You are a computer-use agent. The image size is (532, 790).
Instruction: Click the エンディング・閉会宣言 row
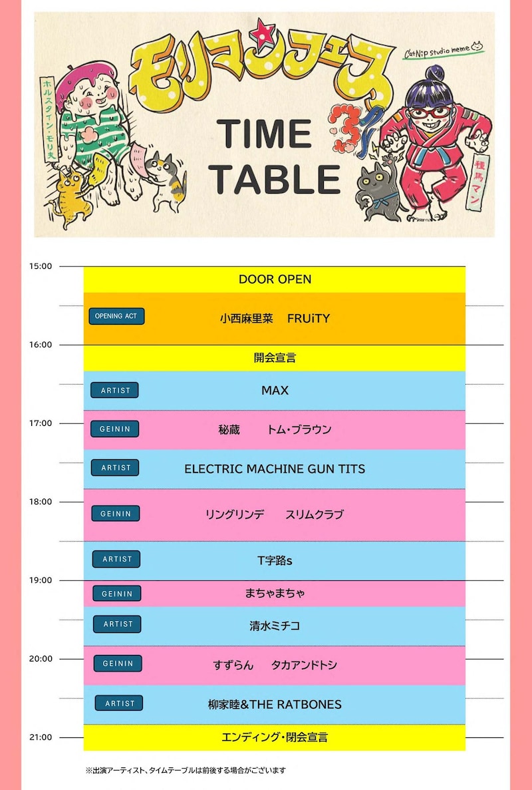point(274,737)
